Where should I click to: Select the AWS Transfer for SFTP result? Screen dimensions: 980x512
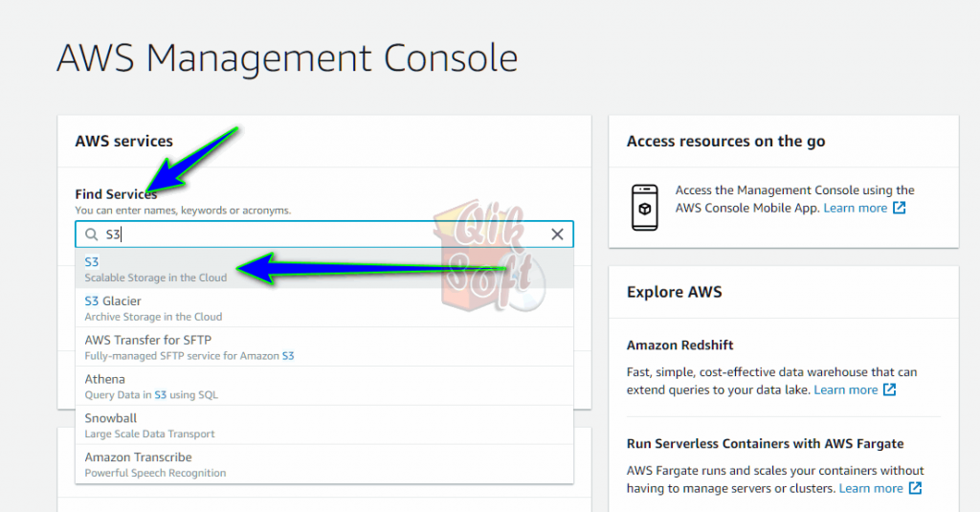pyautogui.click(x=323, y=347)
